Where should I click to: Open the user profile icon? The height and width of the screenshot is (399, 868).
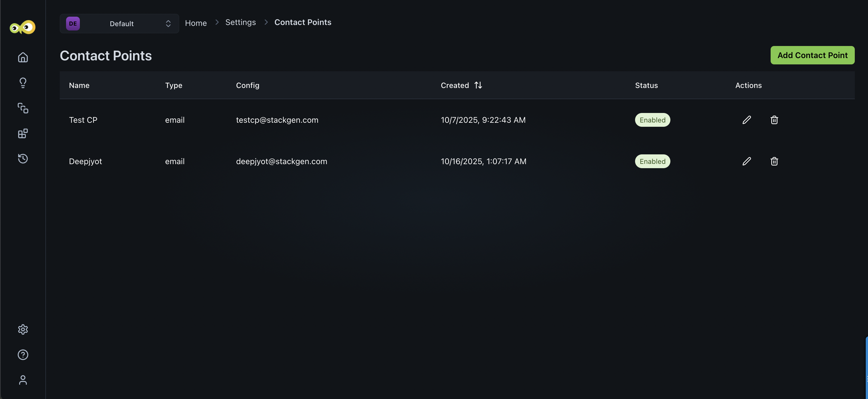(23, 380)
